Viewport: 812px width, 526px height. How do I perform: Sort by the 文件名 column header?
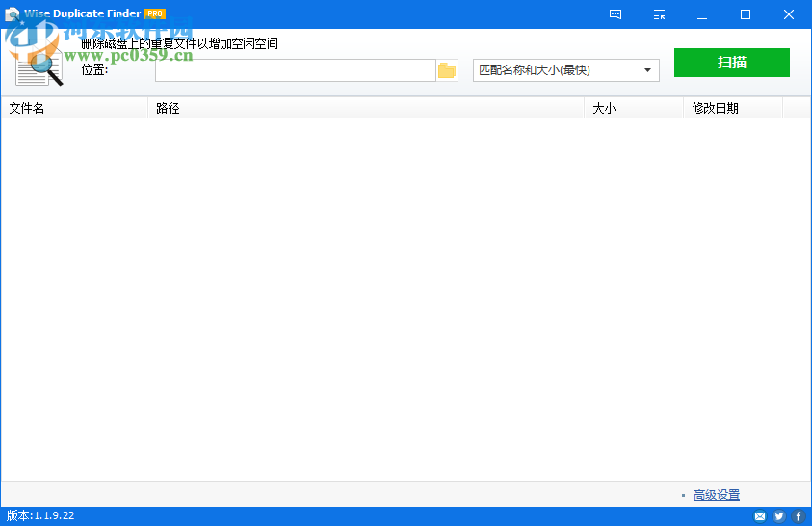(74, 108)
